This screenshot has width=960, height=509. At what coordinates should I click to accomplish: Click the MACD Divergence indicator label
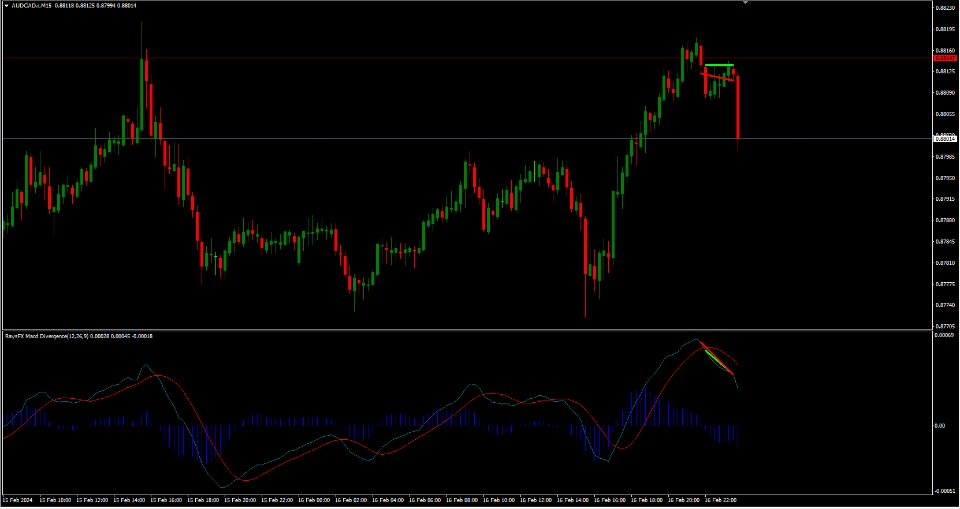pyautogui.click(x=78, y=336)
